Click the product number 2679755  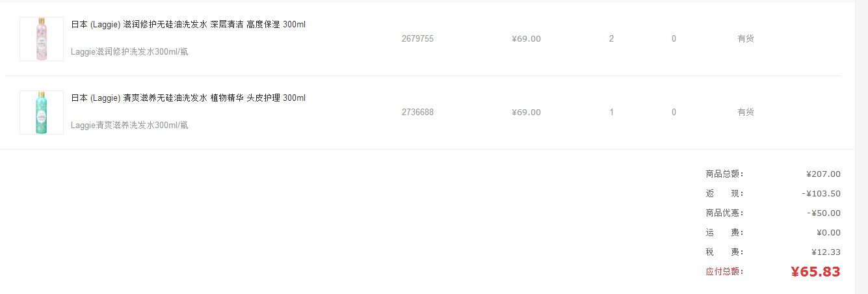click(417, 39)
